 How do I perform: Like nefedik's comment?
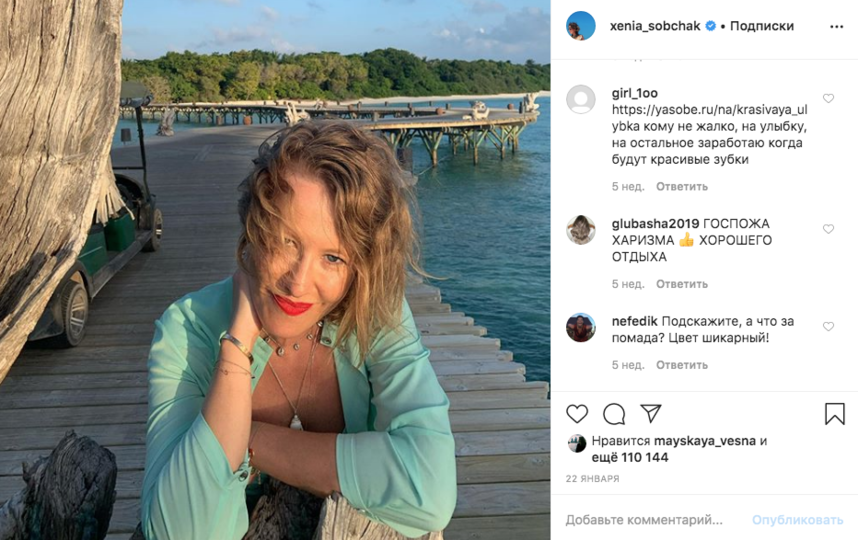pyautogui.click(x=828, y=327)
